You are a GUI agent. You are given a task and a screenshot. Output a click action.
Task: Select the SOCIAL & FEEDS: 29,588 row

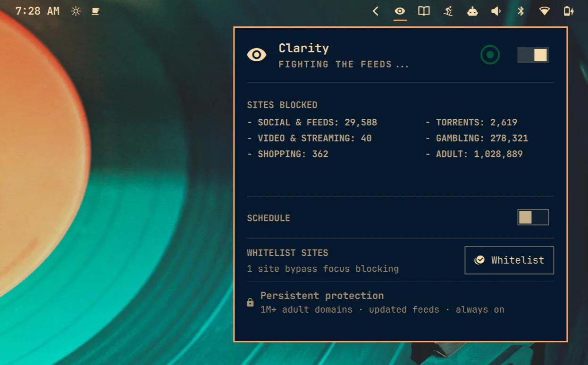tap(312, 123)
